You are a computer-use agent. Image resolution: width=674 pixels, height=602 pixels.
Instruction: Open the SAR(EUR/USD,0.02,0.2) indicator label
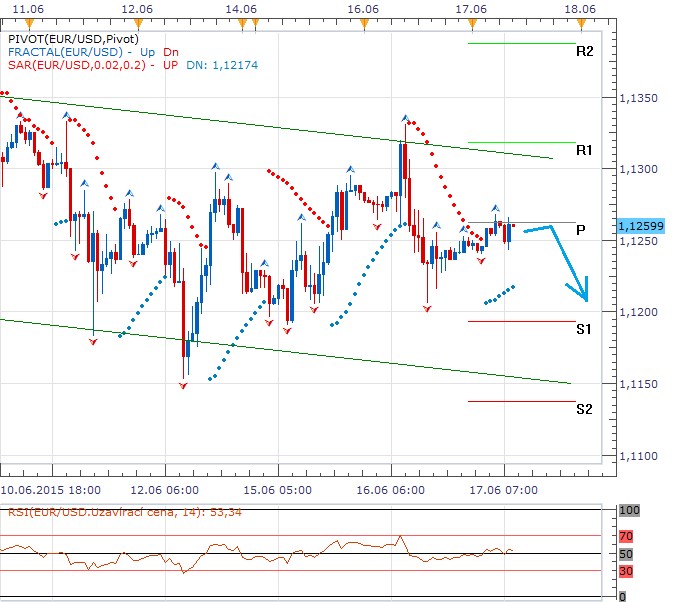(x=76, y=65)
